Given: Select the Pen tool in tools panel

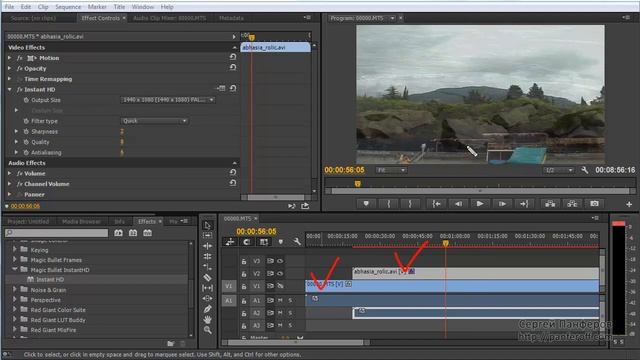Looking at the screenshot, I should (207, 309).
